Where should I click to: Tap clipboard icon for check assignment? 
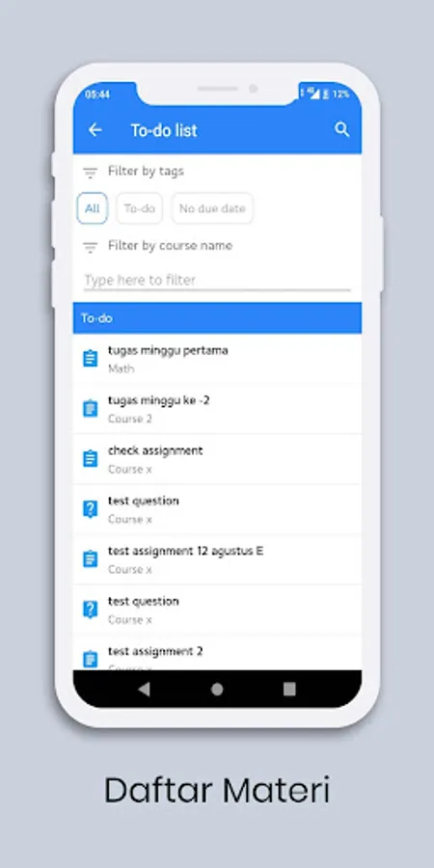[91, 459]
